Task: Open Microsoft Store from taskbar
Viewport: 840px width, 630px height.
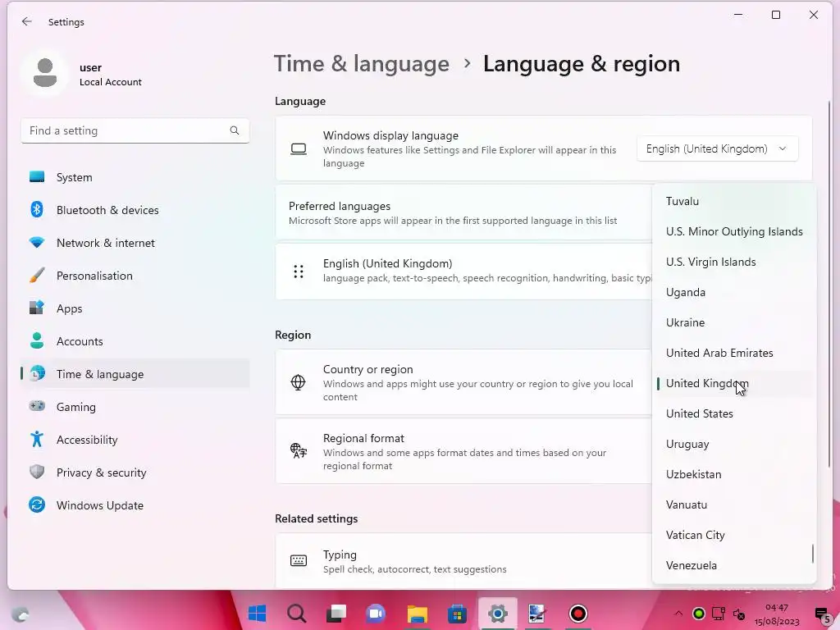Action: (457, 614)
